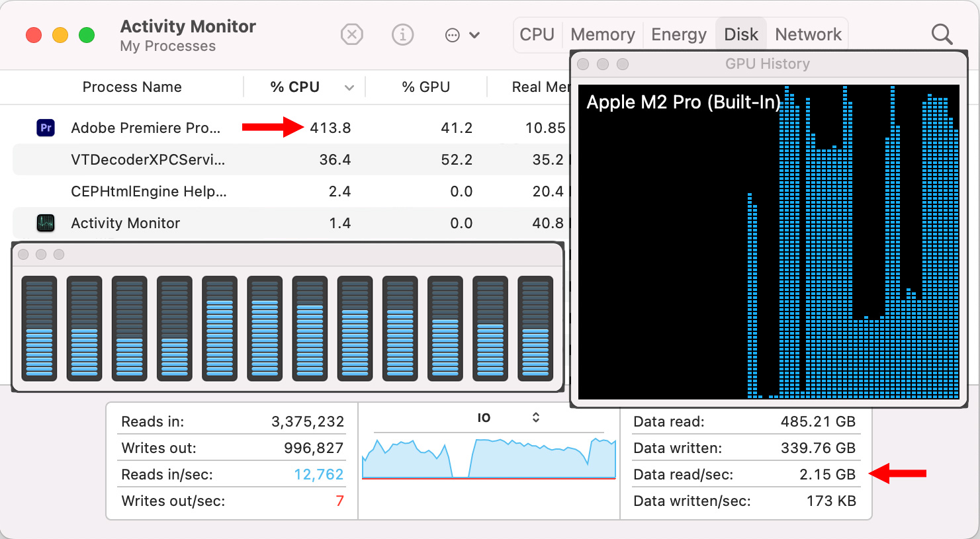Click the Activity Monitor app icon in list

[x=46, y=223]
